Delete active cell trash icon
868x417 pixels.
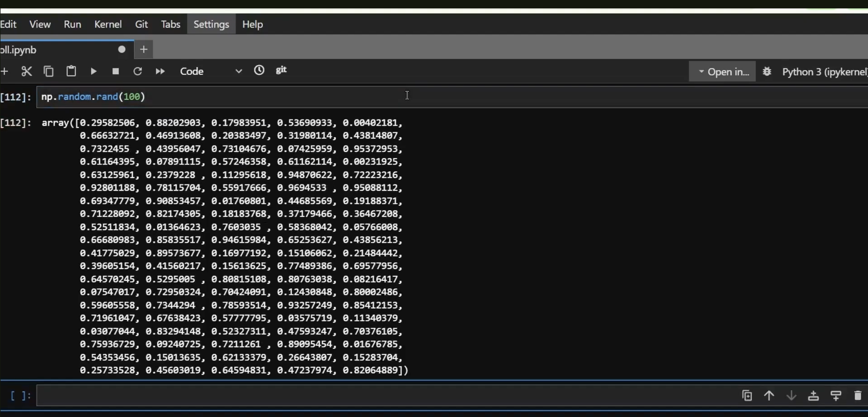pyautogui.click(x=858, y=396)
